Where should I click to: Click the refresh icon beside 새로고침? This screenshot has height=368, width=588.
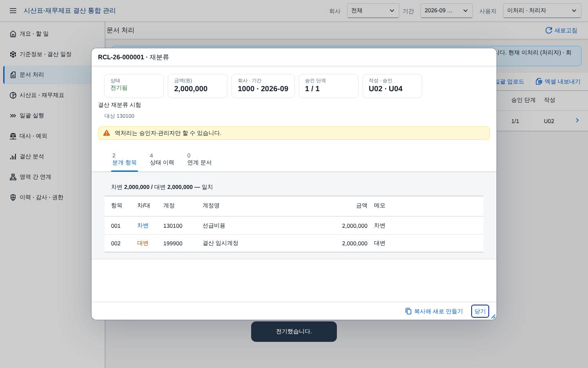[x=549, y=30]
